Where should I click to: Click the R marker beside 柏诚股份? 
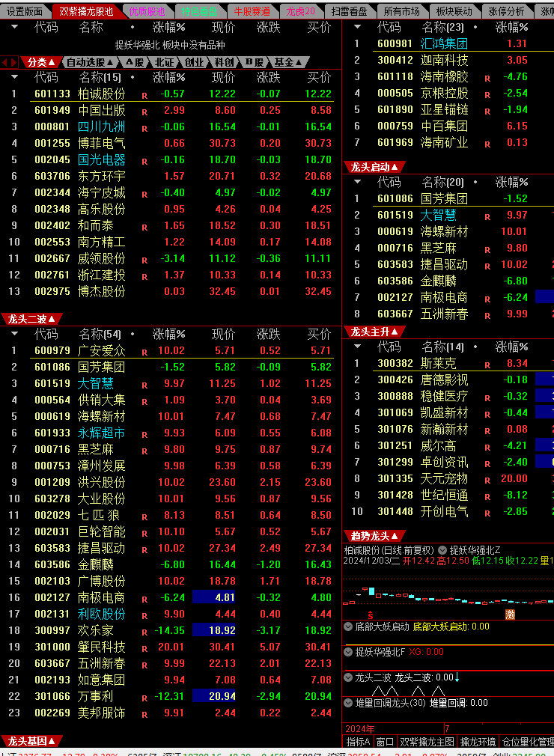click(x=144, y=96)
